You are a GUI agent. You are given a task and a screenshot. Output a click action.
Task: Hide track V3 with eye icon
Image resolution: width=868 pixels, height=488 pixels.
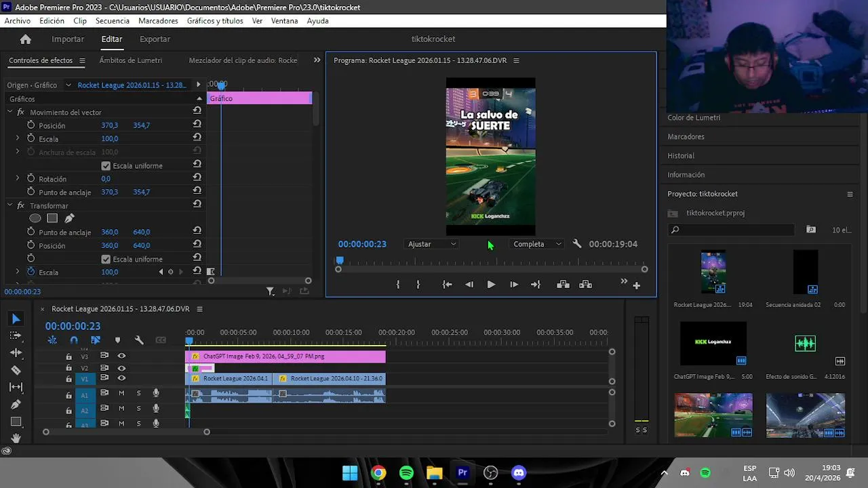(x=121, y=356)
